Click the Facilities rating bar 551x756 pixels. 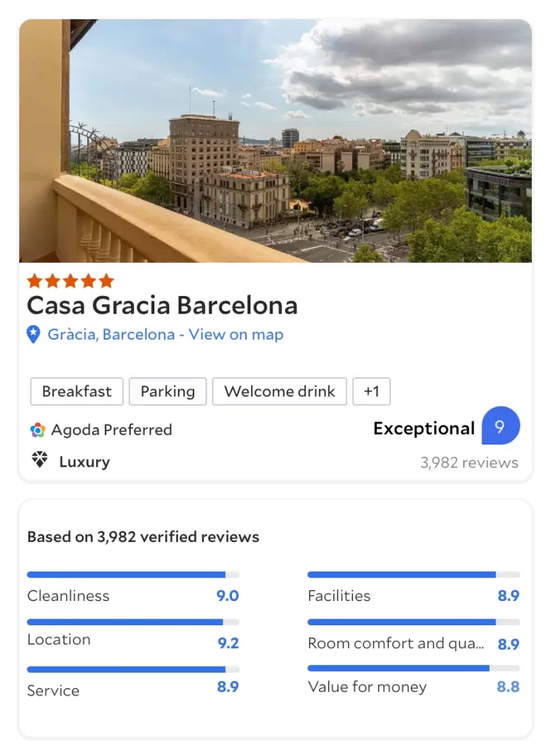(x=413, y=574)
